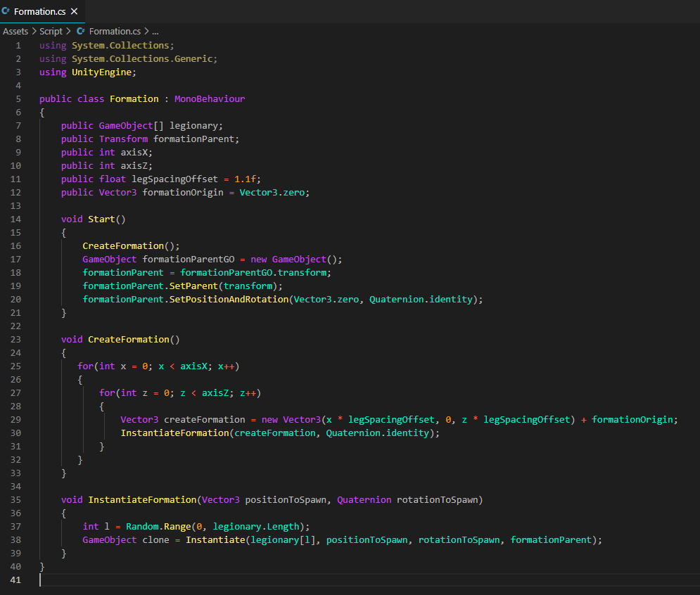The height and width of the screenshot is (595, 700).
Task: Click the value '1.1f' on line 11
Action: click(245, 179)
